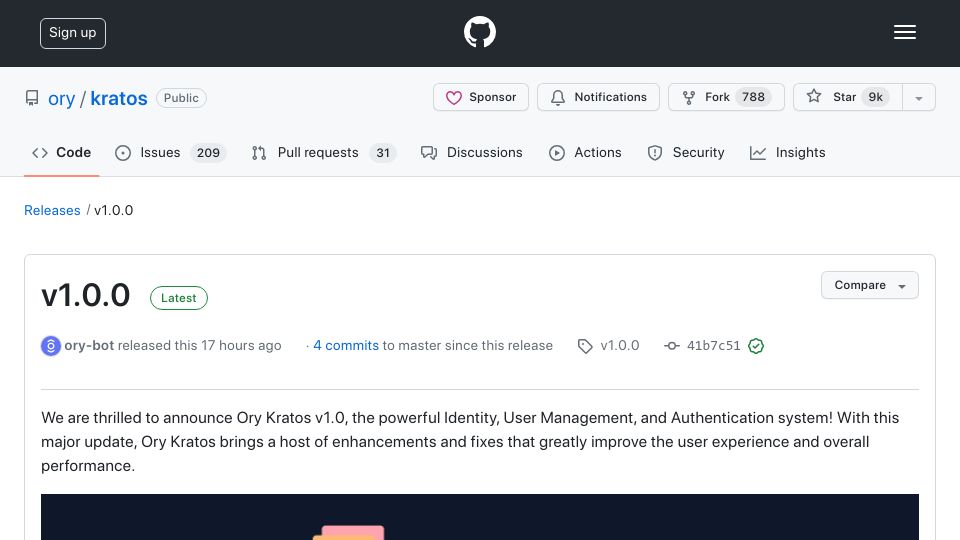The height and width of the screenshot is (540, 960).
Task: Switch to the Code tab
Action: tap(61, 152)
